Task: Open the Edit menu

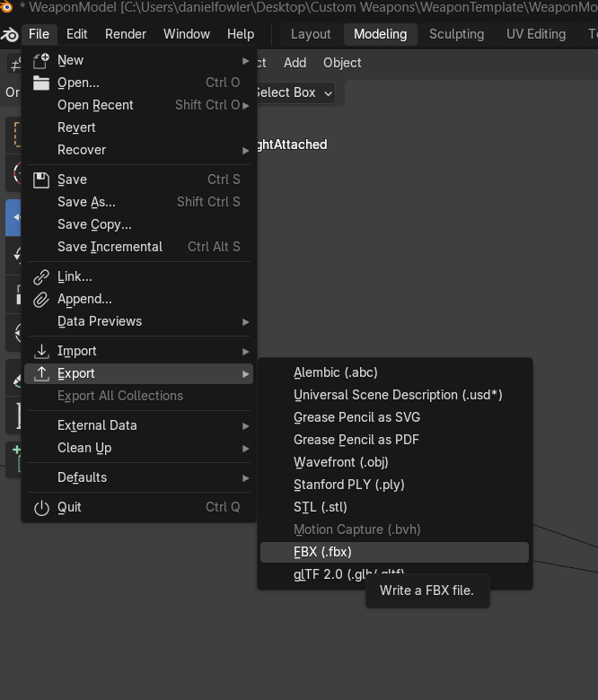Action: [x=77, y=34]
